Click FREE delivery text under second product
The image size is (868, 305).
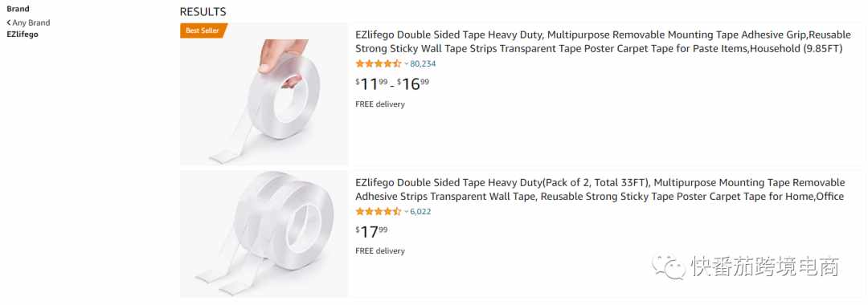click(379, 251)
